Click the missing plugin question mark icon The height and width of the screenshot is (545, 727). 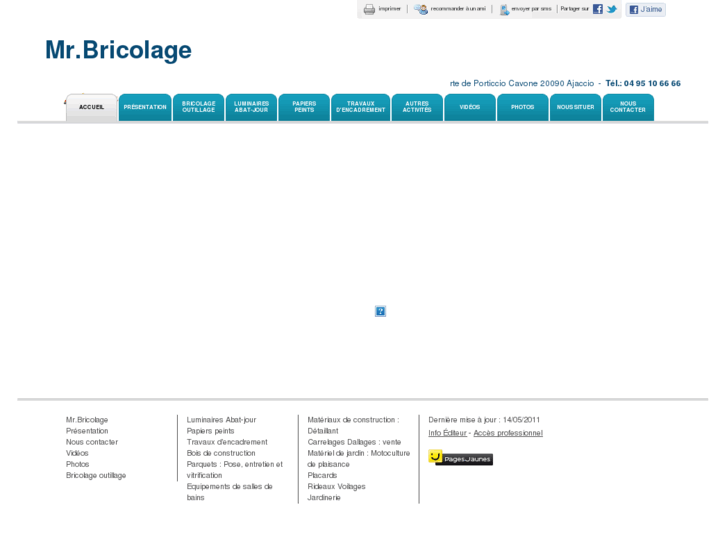click(x=380, y=311)
